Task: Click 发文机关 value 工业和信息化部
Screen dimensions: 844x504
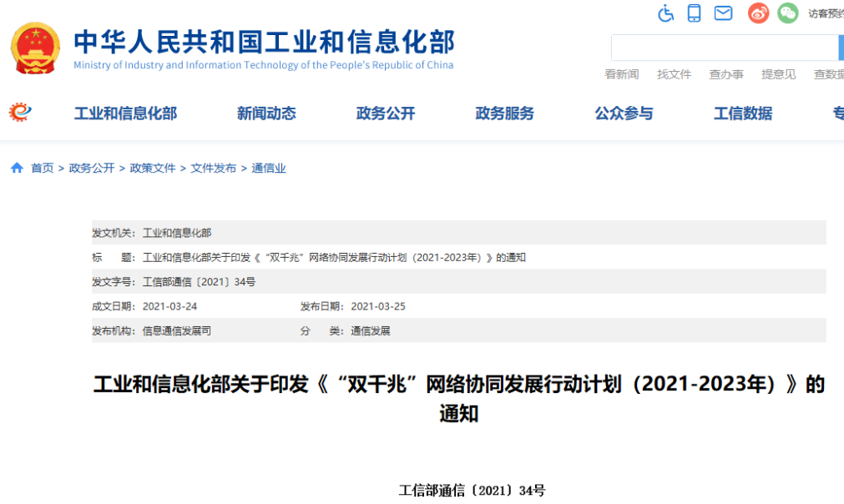Action: [176, 233]
